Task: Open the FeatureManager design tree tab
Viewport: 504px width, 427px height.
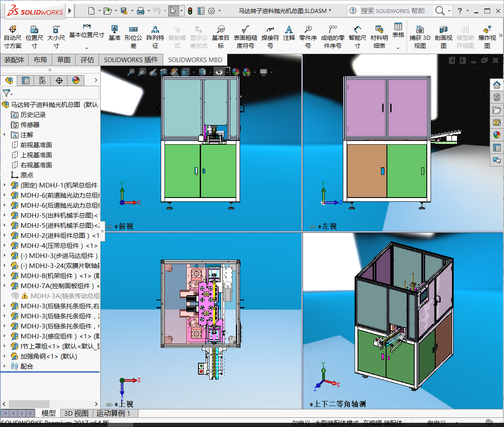Action: (9, 80)
